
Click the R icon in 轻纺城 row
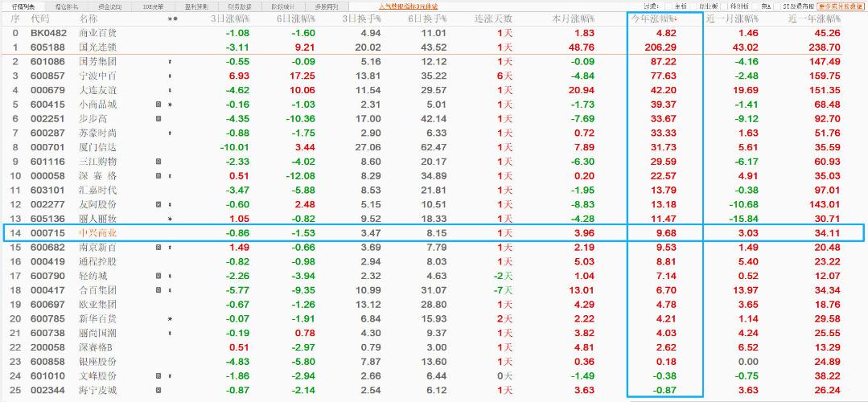(x=158, y=276)
